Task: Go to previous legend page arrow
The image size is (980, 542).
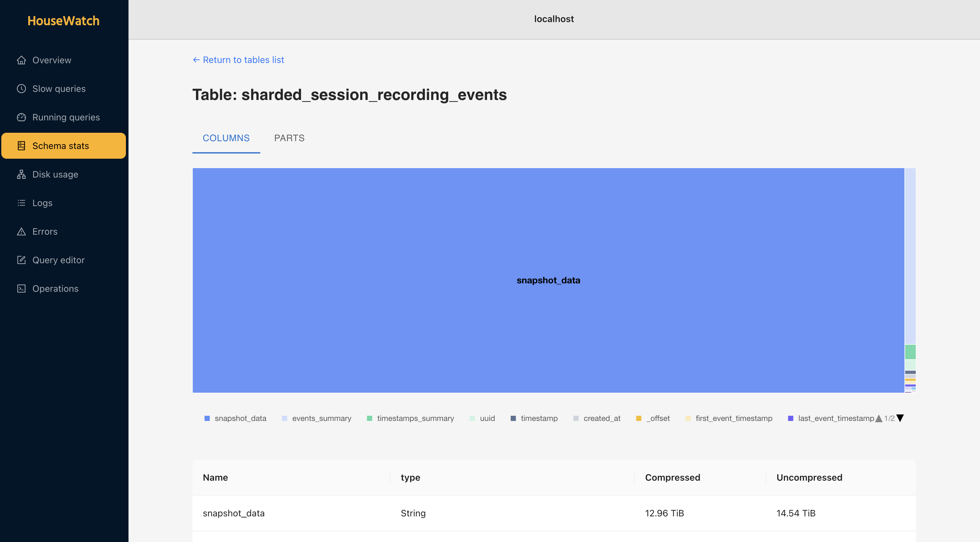Action: click(x=879, y=418)
